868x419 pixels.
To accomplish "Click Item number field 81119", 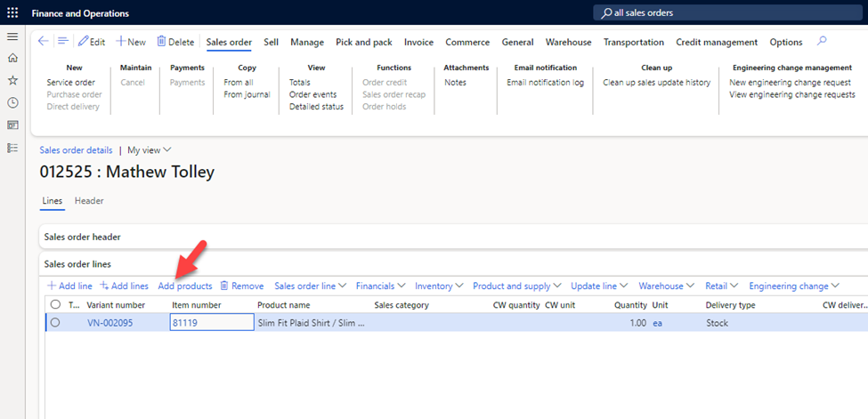I will click(212, 323).
